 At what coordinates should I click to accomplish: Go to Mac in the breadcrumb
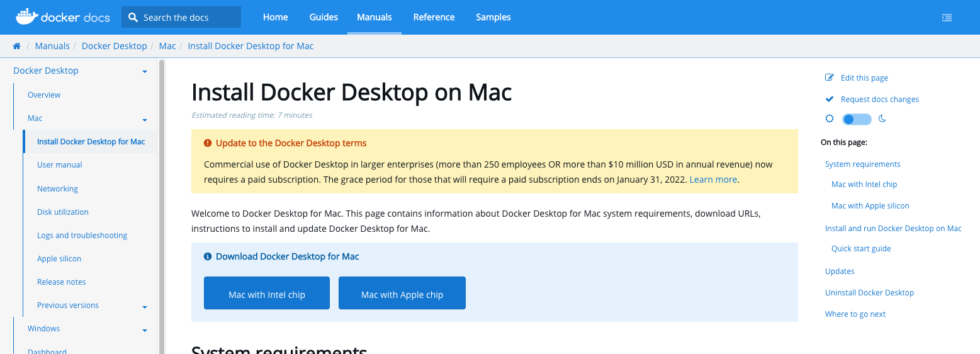(x=167, y=46)
